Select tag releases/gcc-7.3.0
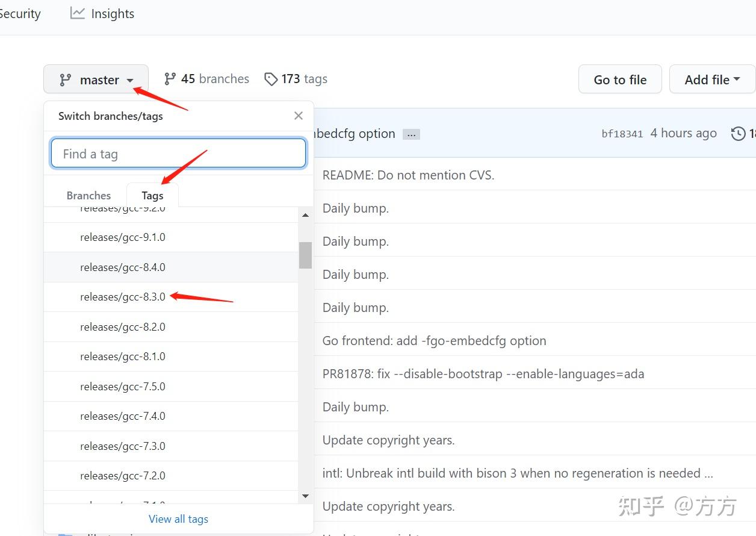The height and width of the screenshot is (536, 756). point(171,446)
